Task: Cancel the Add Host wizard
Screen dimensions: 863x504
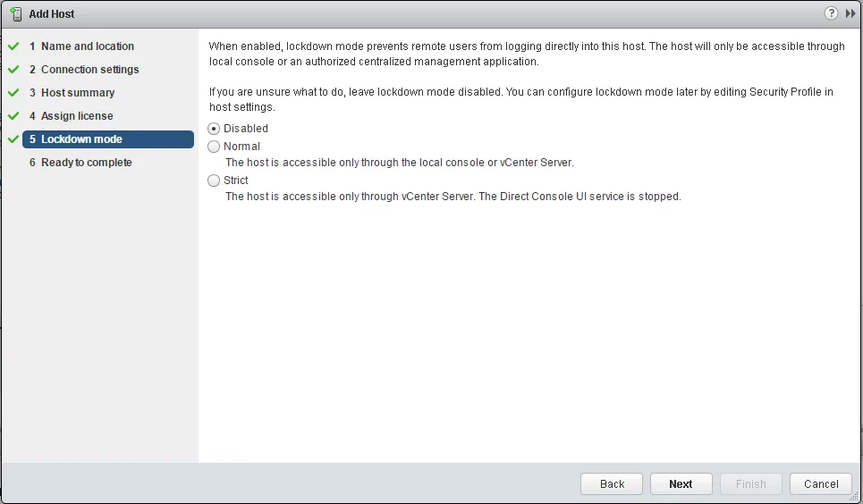Action: pyautogui.click(x=820, y=483)
